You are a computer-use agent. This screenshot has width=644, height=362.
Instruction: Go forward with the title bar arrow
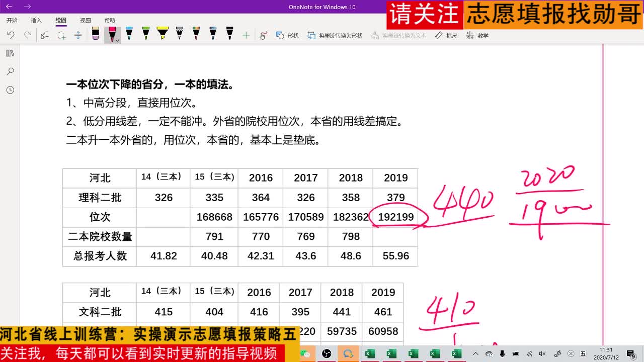(28, 7)
